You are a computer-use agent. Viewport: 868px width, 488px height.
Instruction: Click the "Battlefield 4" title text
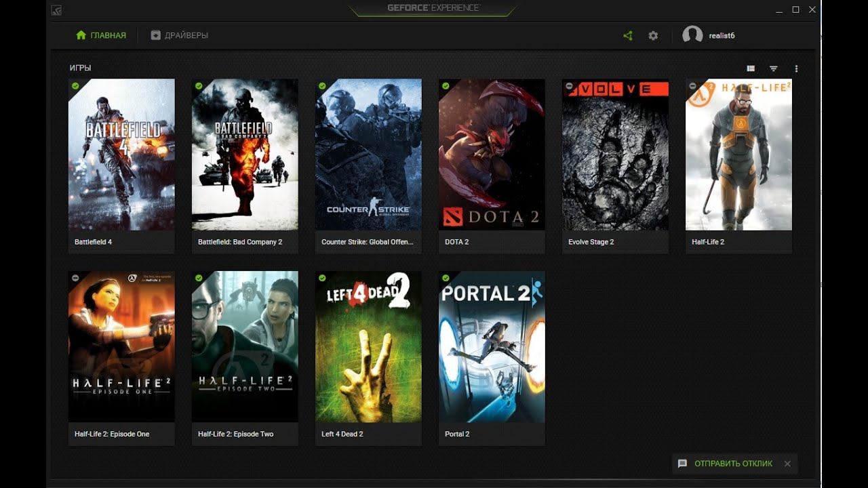[93, 242]
